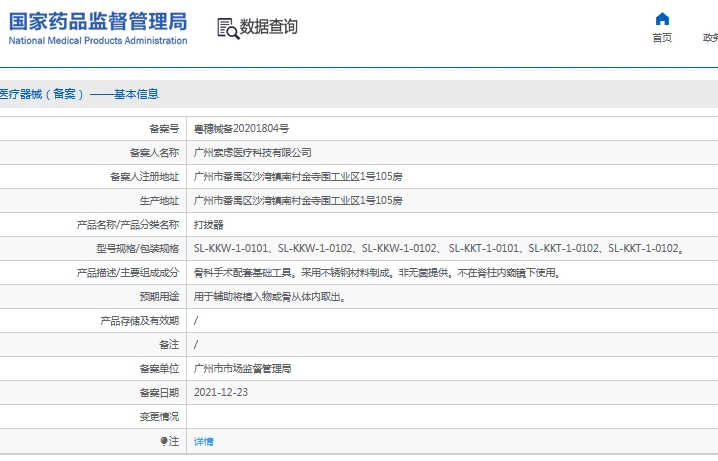Click the product name 打拔器

pos(208,225)
